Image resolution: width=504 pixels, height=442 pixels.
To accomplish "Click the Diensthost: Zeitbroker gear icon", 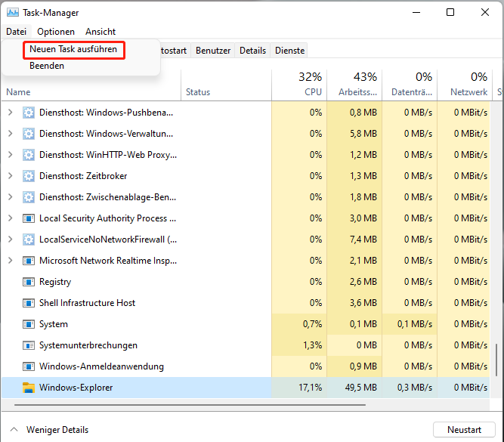I will tap(29, 176).
